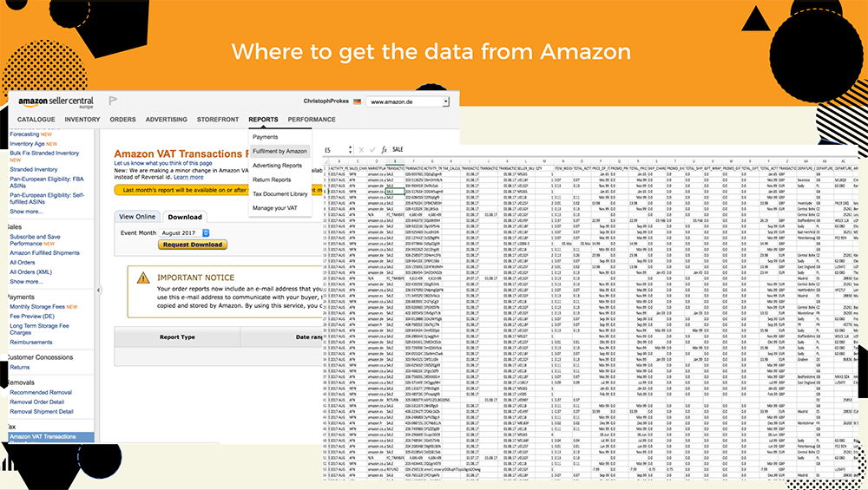Switch to the View Online tab
This screenshot has height=490, width=868.
pyautogui.click(x=137, y=217)
